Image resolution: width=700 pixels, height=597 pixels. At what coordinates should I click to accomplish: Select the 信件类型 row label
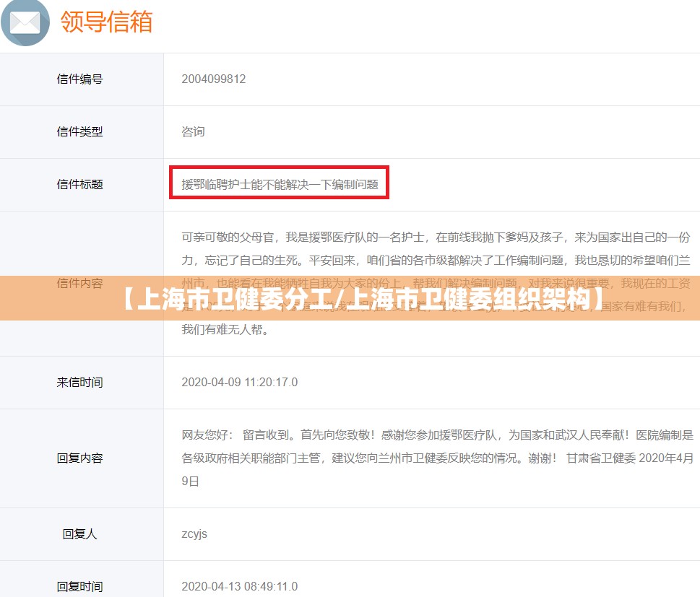80,132
